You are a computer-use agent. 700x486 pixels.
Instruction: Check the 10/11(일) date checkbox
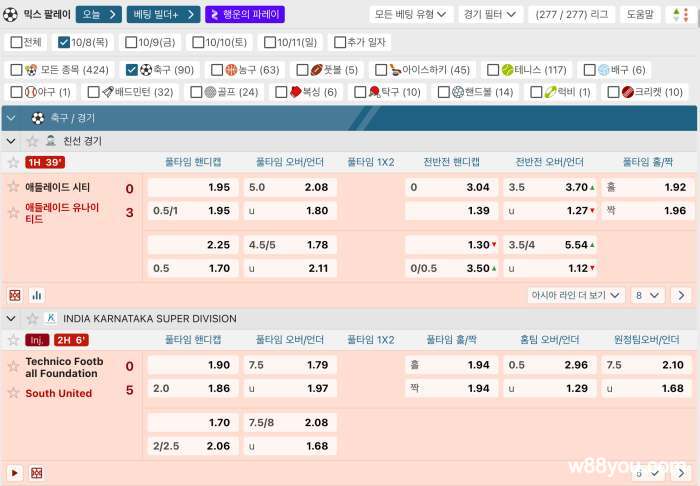point(270,42)
